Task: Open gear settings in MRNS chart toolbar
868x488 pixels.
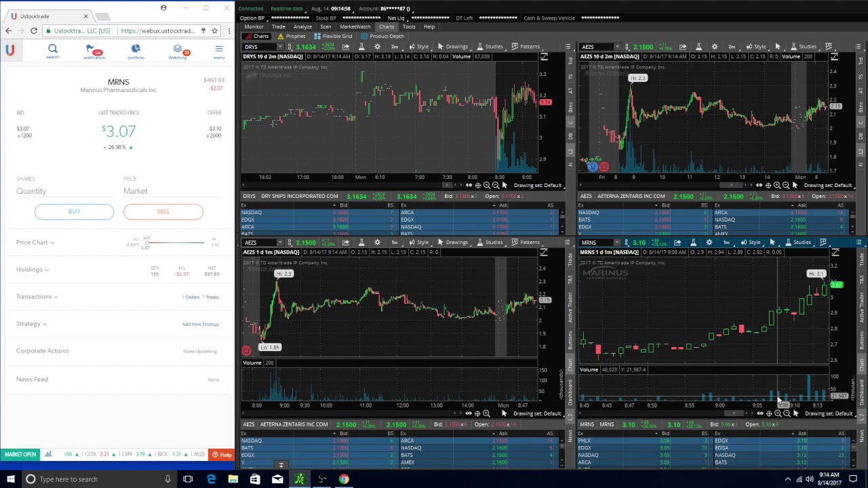Action: pyautogui.click(x=709, y=243)
